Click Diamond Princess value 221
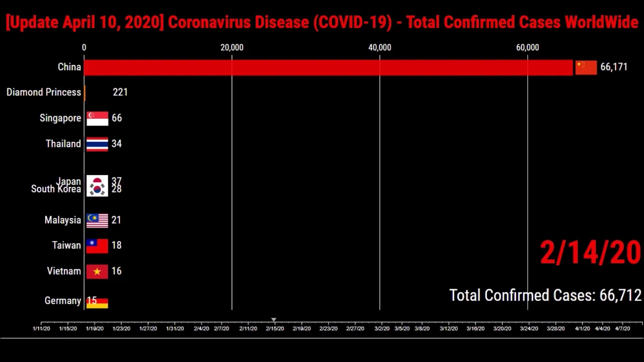The width and height of the screenshot is (644, 362). (x=120, y=93)
